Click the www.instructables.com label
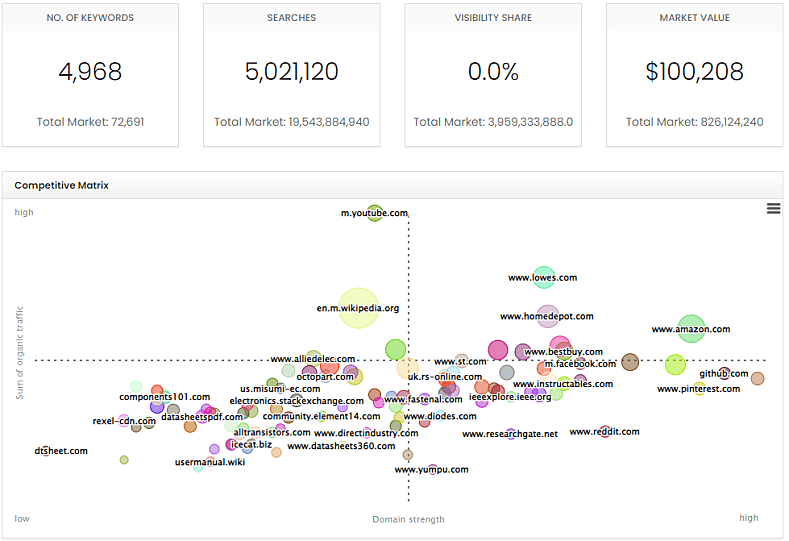The height and width of the screenshot is (541, 789). pyautogui.click(x=563, y=384)
